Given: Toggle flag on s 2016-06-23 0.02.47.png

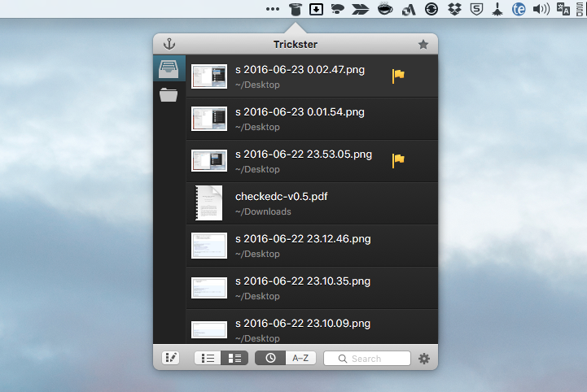Looking at the screenshot, I should pyautogui.click(x=398, y=76).
